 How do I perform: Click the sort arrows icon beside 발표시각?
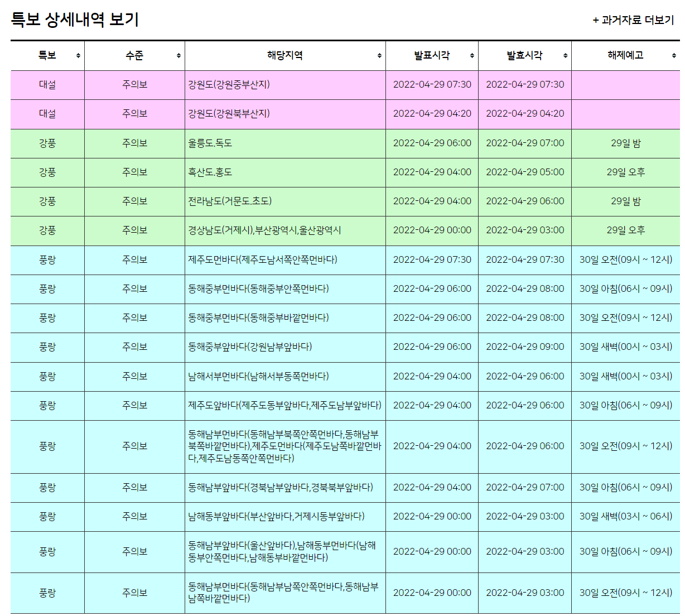click(x=472, y=56)
